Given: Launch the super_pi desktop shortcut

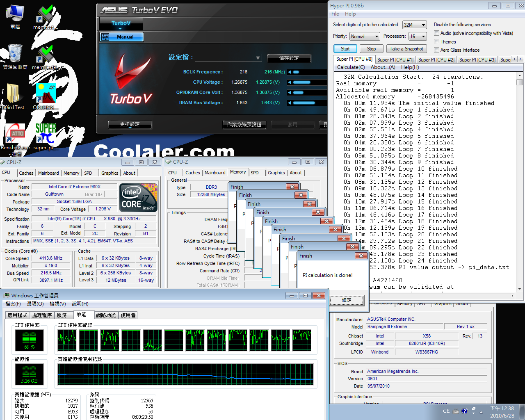Looking at the screenshot, I should point(45,137).
